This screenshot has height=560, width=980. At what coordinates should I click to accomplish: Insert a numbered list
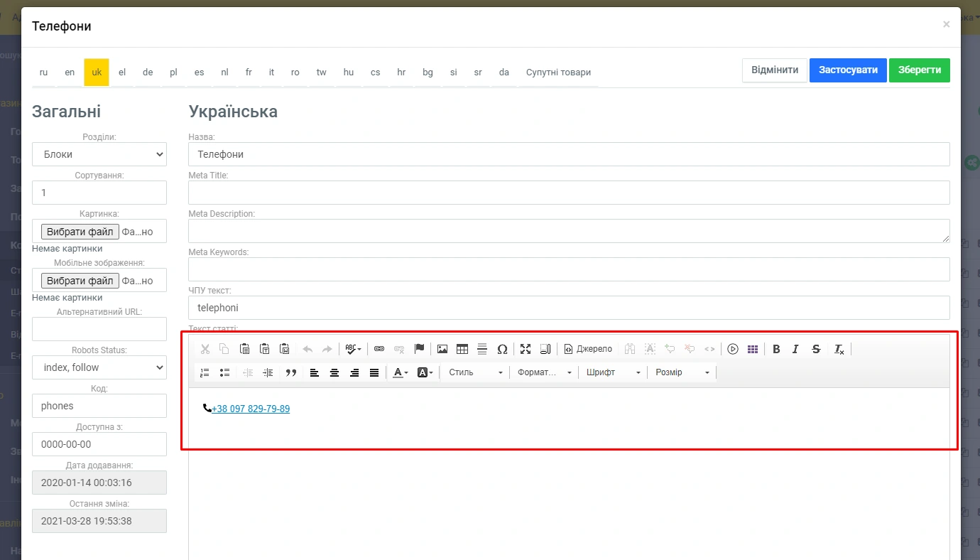pos(205,372)
